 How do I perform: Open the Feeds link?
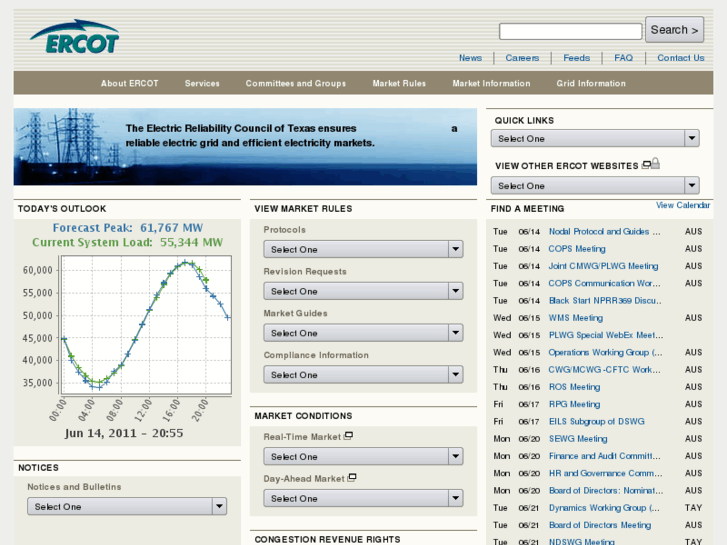point(576,58)
